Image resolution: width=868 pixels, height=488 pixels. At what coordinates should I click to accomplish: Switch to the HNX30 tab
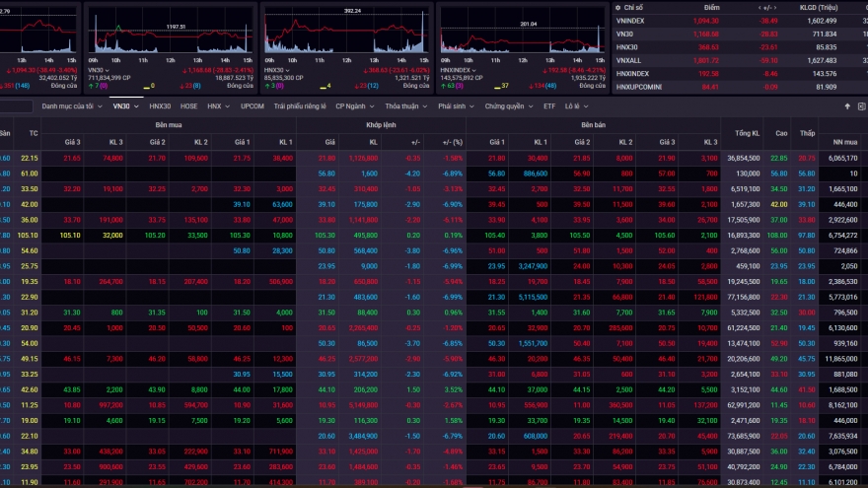coord(158,105)
